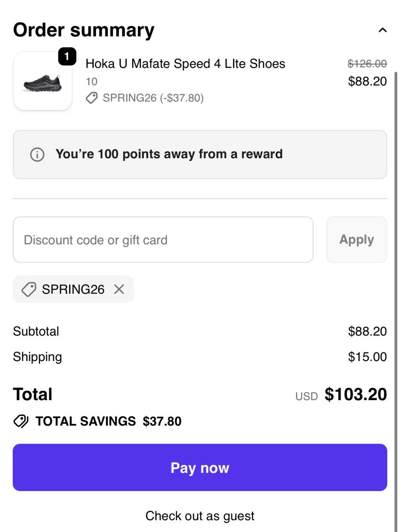Screen dimensions: 400x532
Task: Choose Check out as guest
Action: click(x=200, y=516)
